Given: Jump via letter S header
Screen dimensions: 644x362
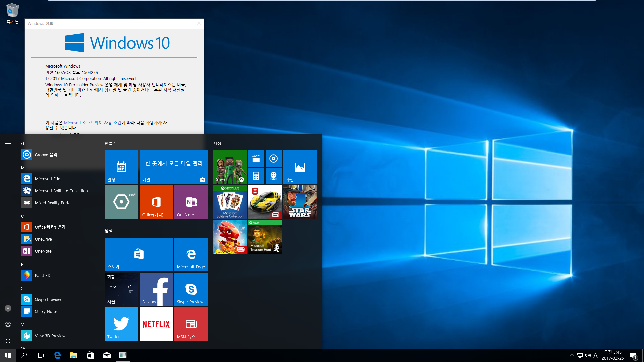Looking at the screenshot, I should [x=22, y=289].
